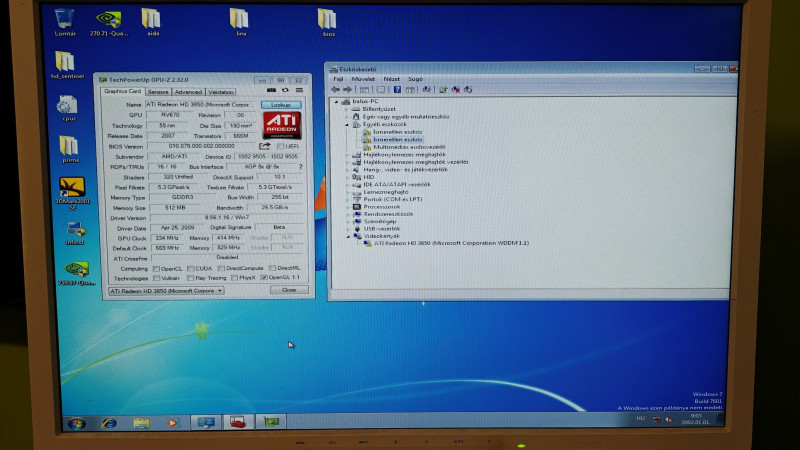
Task: Expand the IDE ATA/ATAPI vezérlők node
Action: point(347,185)
